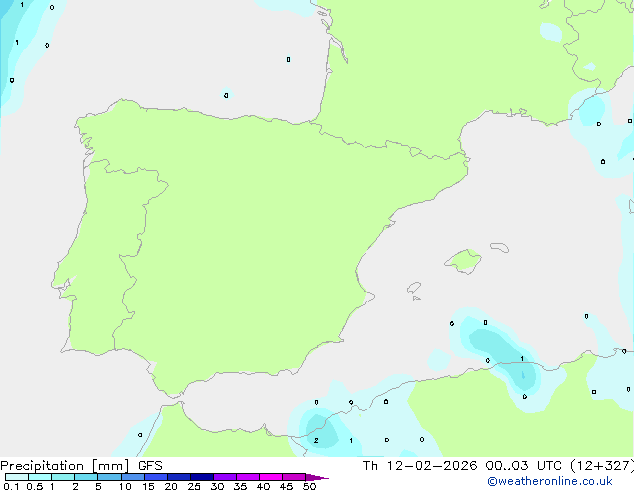
Task: Click the 'Th' weekday abbreviation
Action: click(370, 466)
